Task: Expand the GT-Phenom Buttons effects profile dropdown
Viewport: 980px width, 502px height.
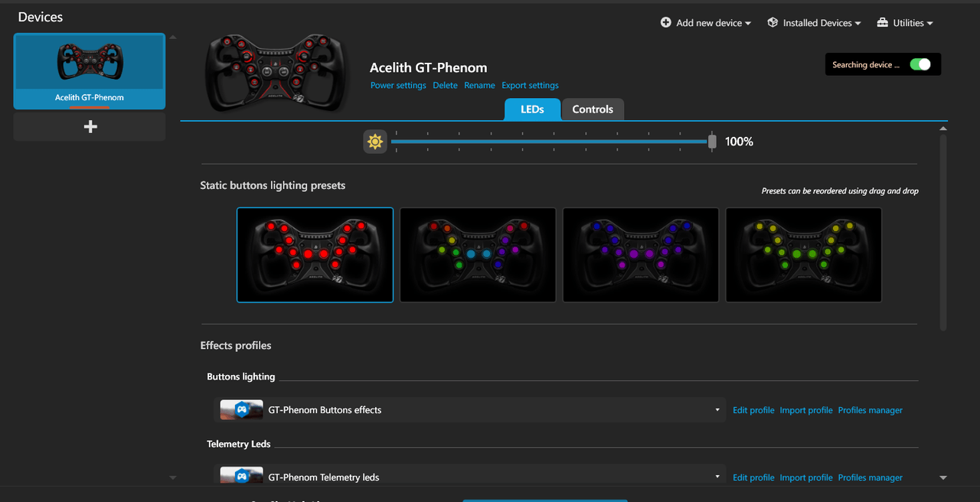Action: point(717,410)
